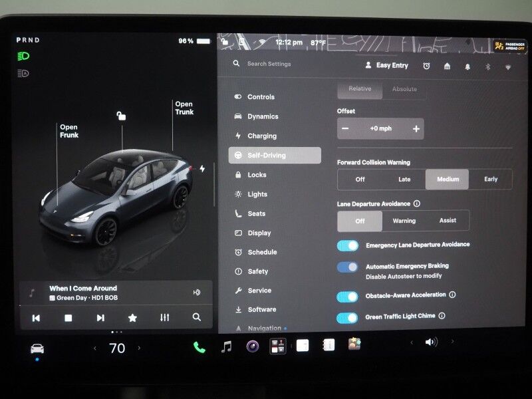This screenshot has width=532, height=399.
Task: Set Lane Departure Avoidance to Warning
Action: click(404, 221)
